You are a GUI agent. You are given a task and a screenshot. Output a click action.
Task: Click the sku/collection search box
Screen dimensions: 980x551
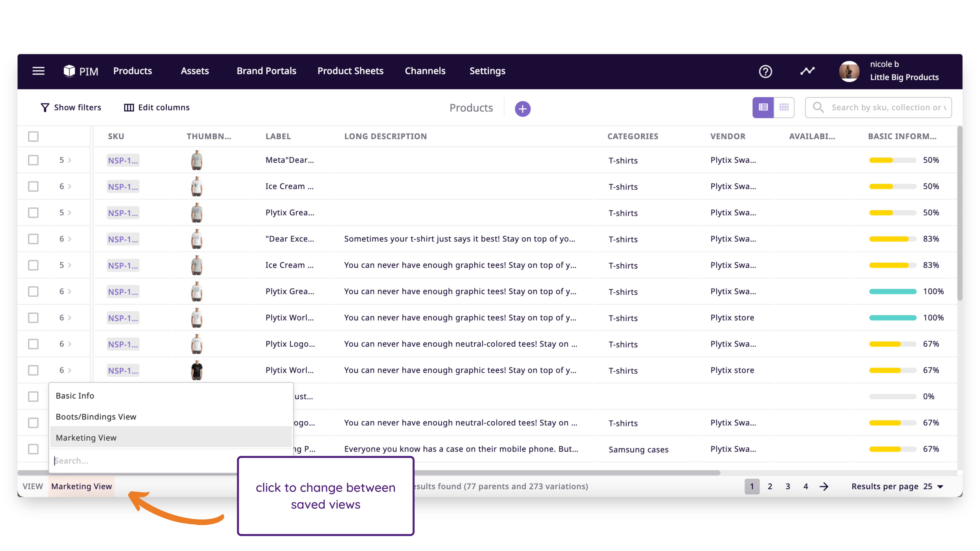pyautogui.click(x=878, y=107)
